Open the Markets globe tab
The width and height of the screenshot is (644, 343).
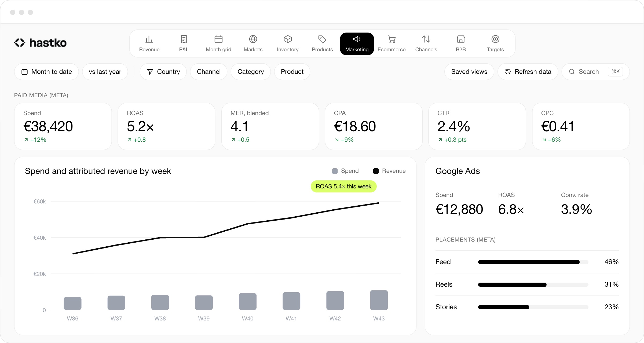253,44
